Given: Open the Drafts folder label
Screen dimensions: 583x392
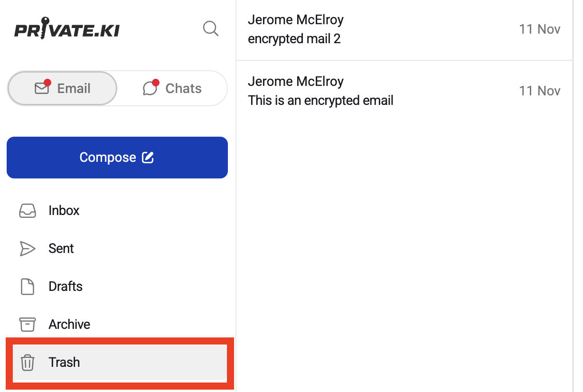Looking at the screenshot, I should (66, 287).
